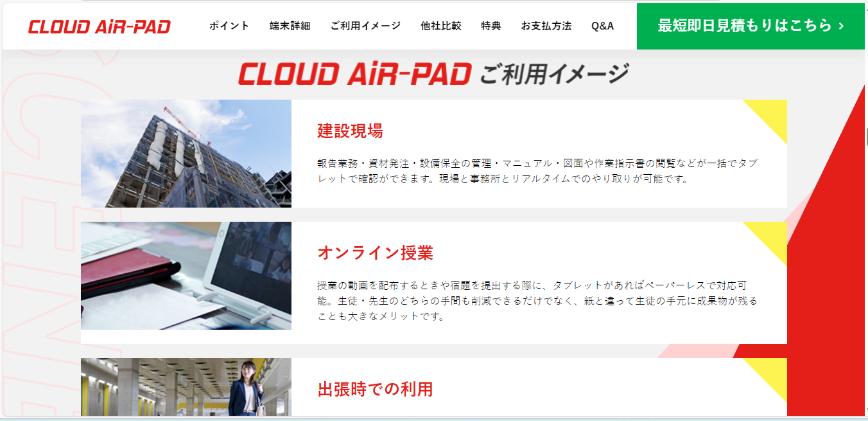This screenshot has width=868, height=421.
Task: Click yellow corner triangle on オンライン授業 card
Action: tap(772, 236)
